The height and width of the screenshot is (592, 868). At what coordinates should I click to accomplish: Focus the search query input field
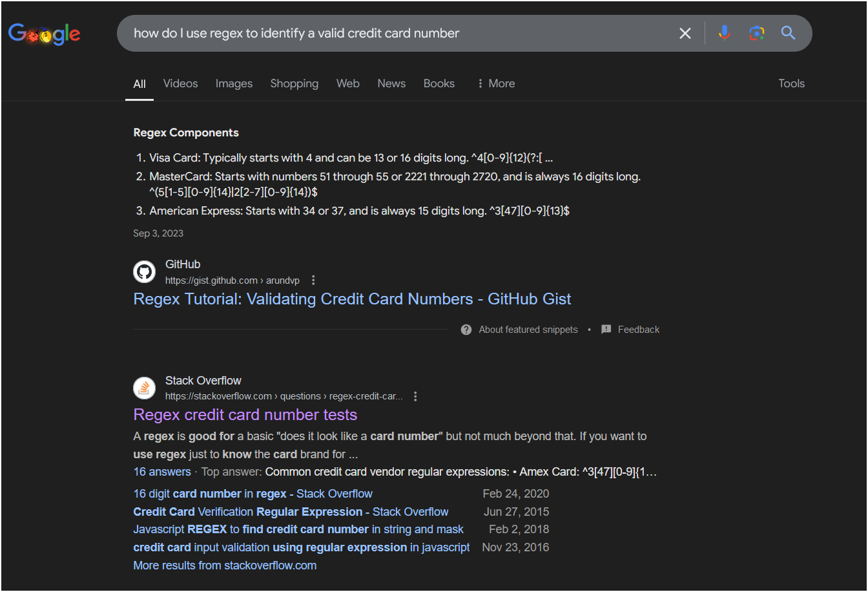400,33
